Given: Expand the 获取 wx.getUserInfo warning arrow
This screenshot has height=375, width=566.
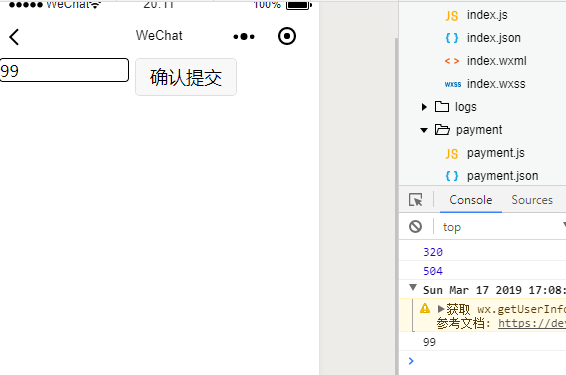Looking at the screenshot, I should (x=441, y=309).
